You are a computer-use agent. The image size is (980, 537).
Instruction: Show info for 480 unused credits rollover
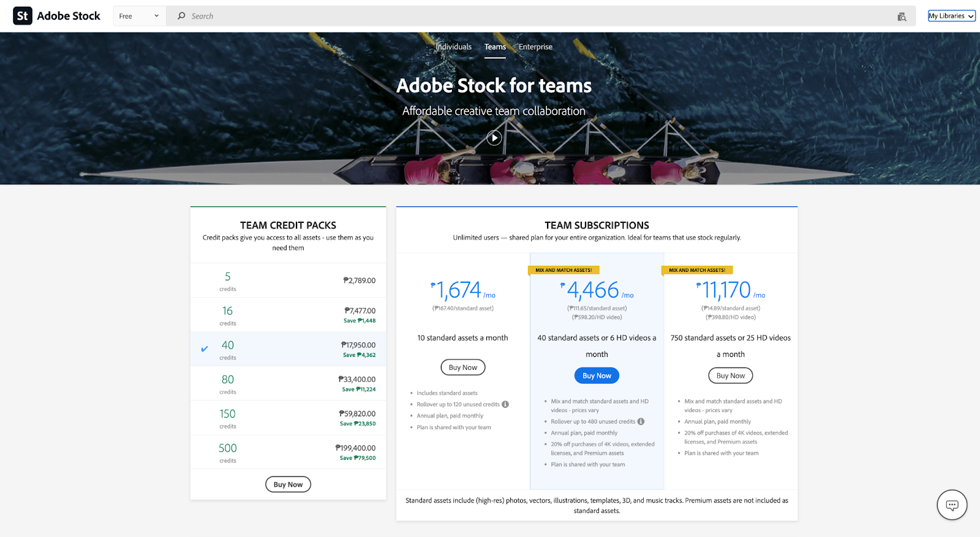point(641,421)
